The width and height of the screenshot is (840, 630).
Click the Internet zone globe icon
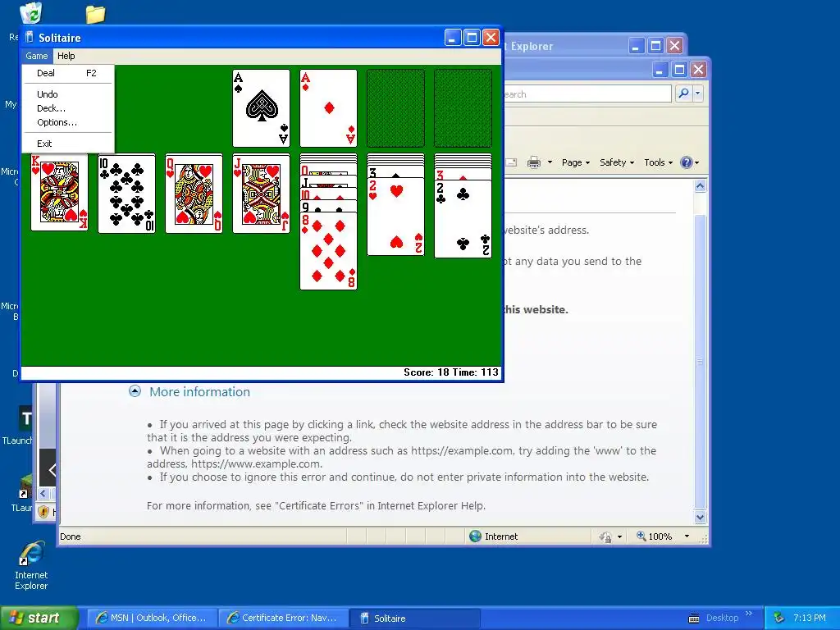475,536
